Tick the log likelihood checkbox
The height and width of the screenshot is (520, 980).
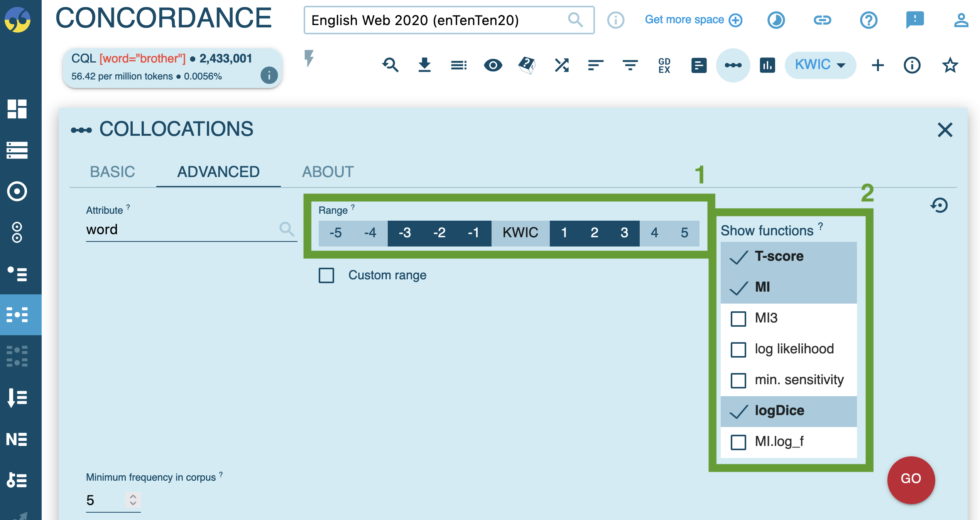pos(738,349)
